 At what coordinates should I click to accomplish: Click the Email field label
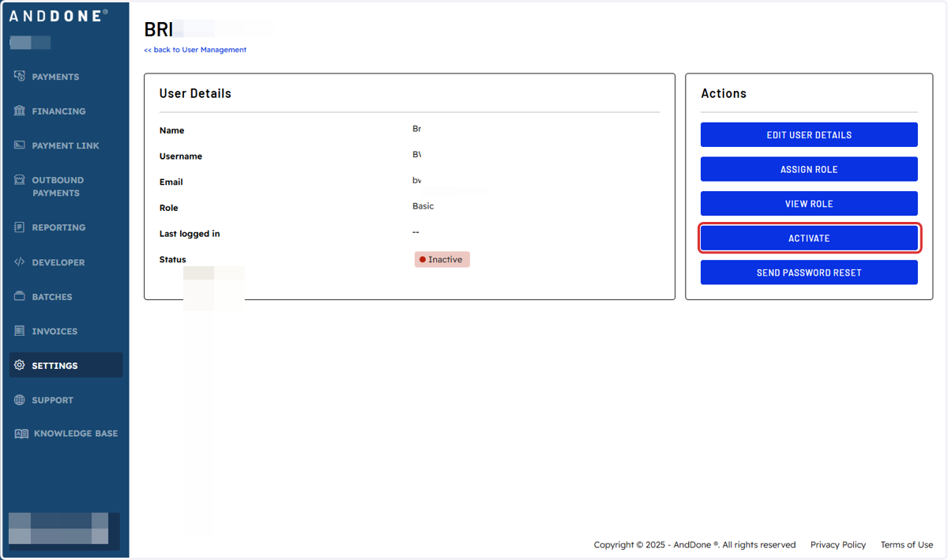171,182
